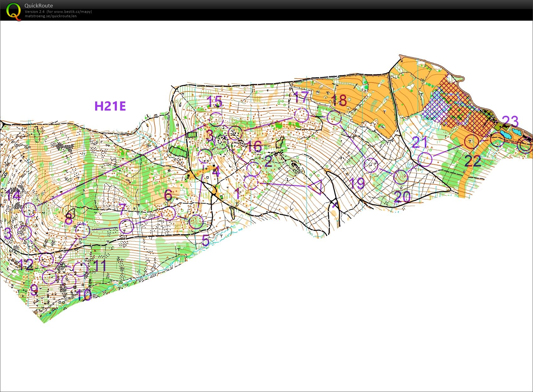Click the start triangle on the course
The width and height of the screenshot is (533, 392).
(317, 187)
